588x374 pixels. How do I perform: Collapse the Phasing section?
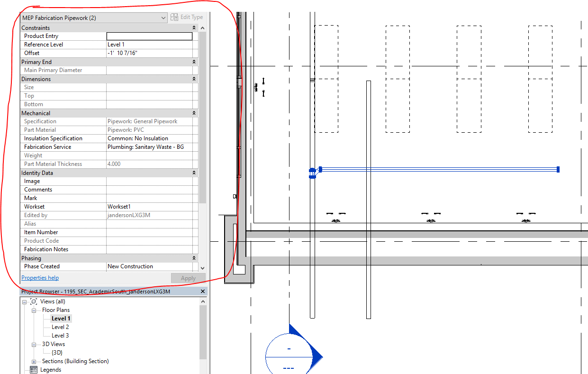click(193, 257)
